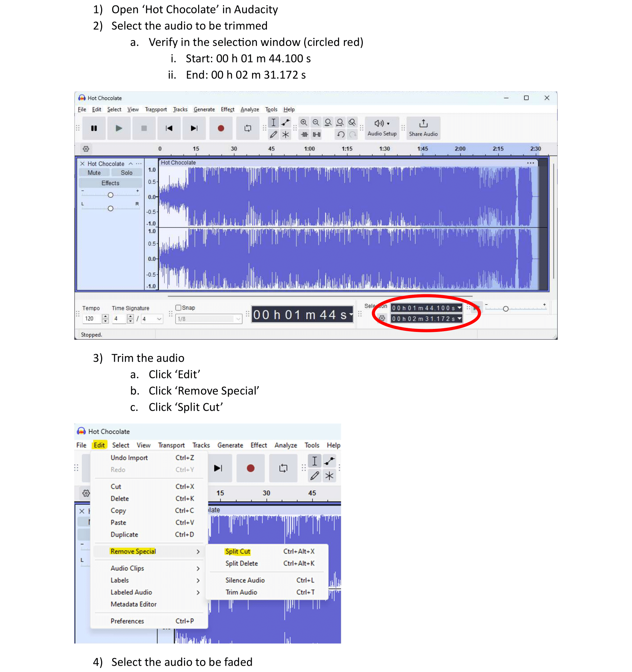Click the vertical scrollbar right of the track

click(x=554, y=221)
